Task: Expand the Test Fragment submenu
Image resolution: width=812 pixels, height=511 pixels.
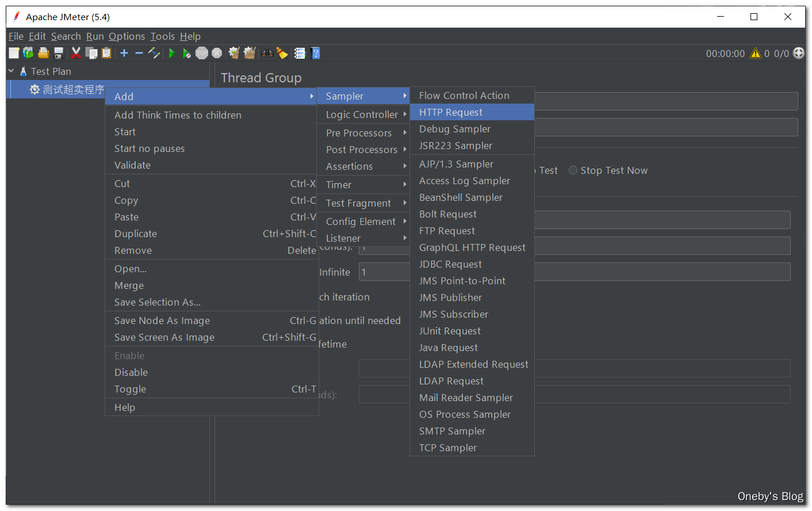Action: point(363,203)
